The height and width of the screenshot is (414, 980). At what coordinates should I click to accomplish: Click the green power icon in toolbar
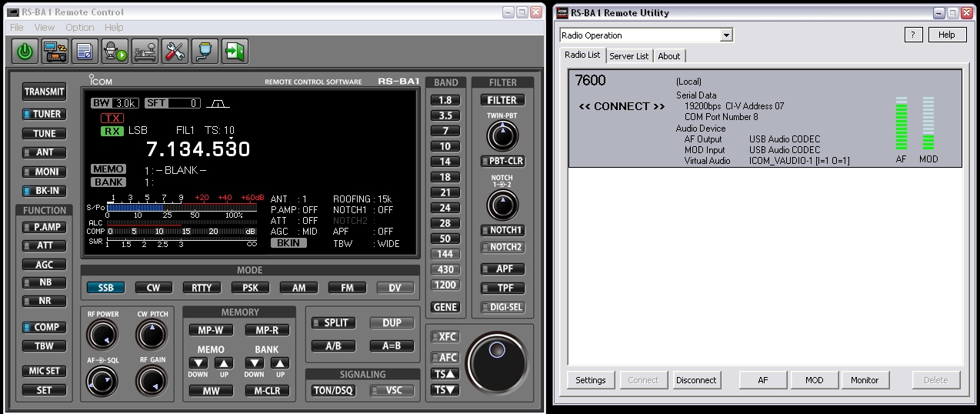click(x=25, y=52)
